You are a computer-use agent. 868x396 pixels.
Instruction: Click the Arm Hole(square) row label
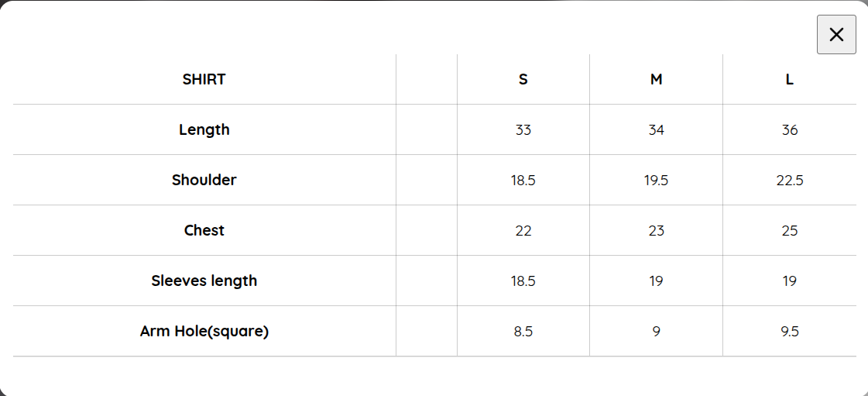204,331
